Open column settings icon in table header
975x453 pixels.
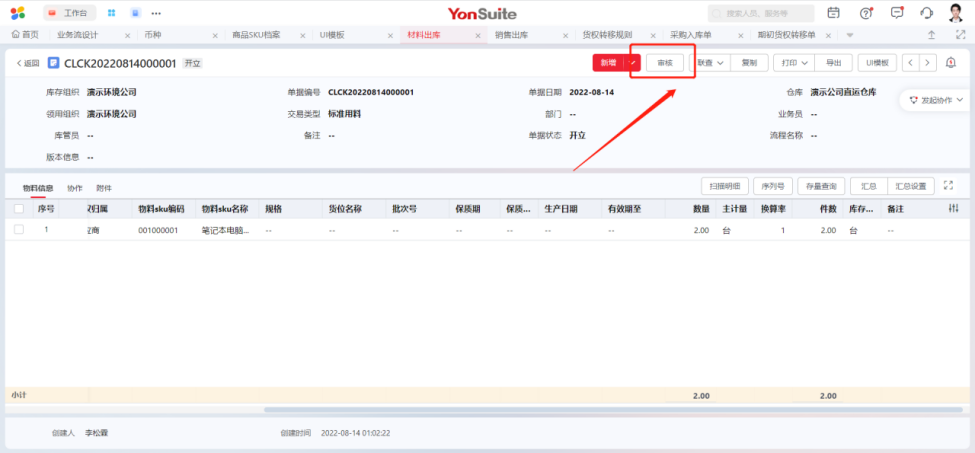pos(953,209)
